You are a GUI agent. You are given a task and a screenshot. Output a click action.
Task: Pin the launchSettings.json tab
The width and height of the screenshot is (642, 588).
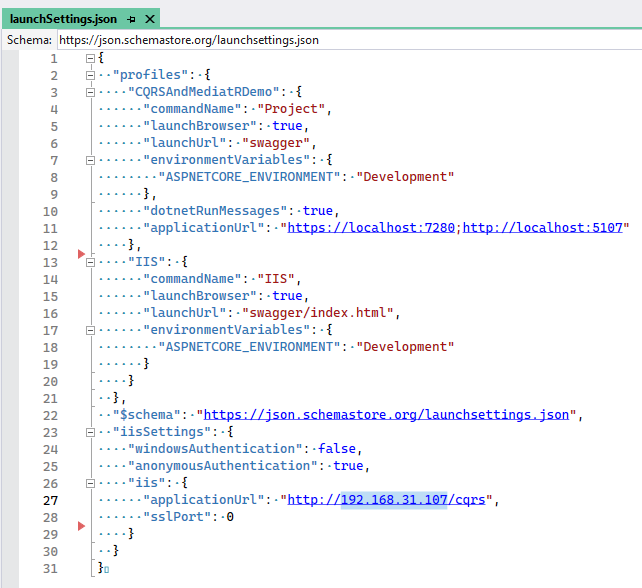[x=131, y=19]
